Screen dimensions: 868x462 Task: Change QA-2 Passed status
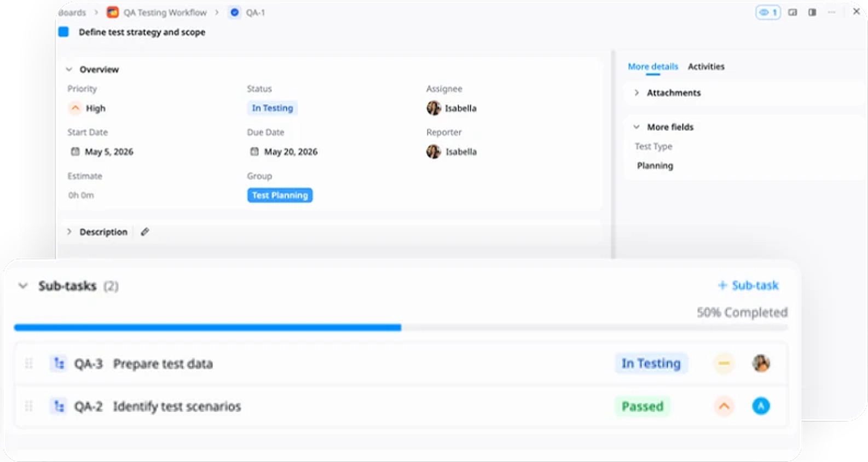(x=643, y=406)
